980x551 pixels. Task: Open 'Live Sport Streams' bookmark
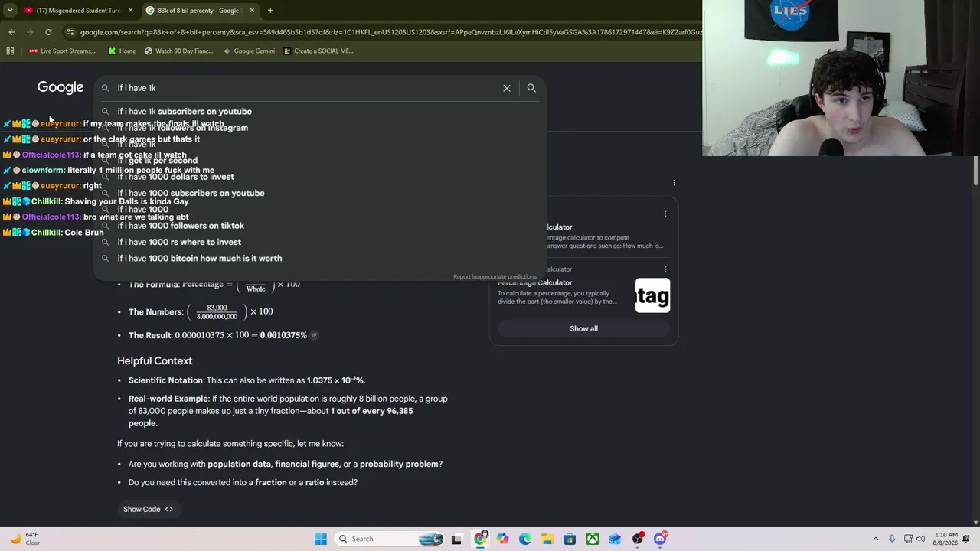click(x=63, y=51)
